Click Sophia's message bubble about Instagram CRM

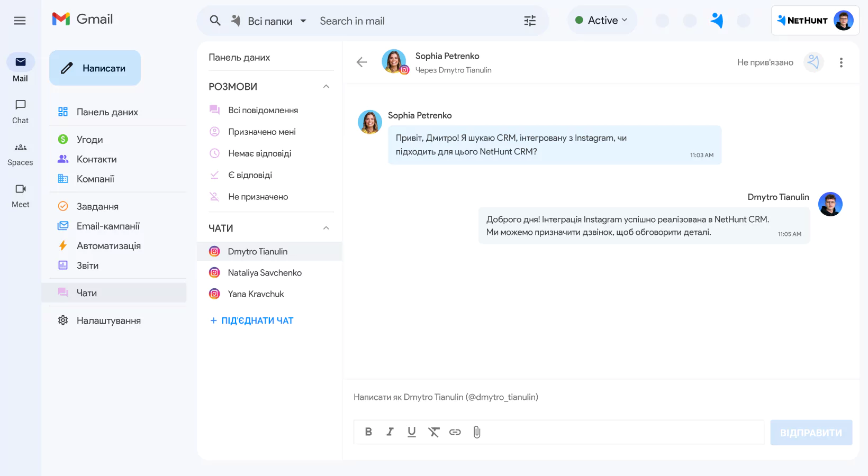555,145
